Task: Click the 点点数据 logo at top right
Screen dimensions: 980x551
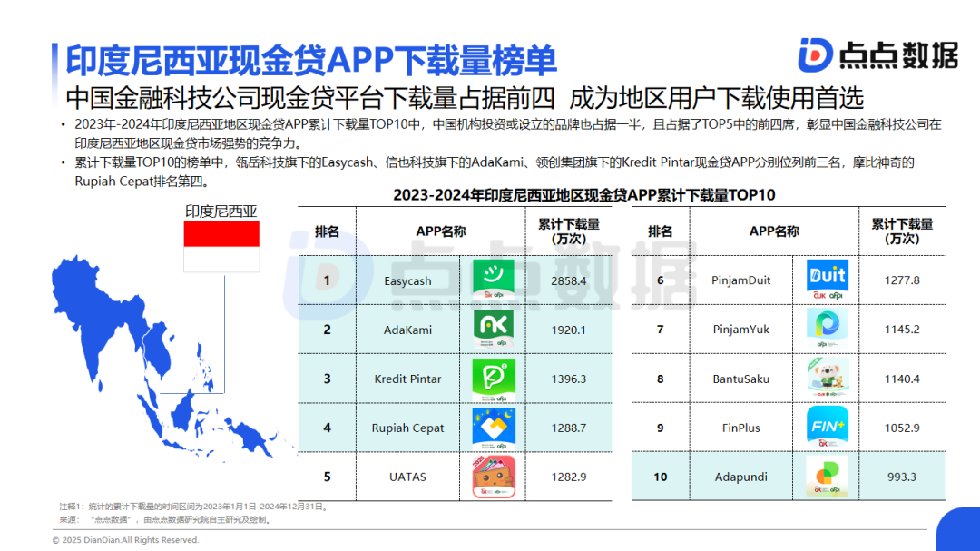Action: pyautogui.click(x=877, y=54)
